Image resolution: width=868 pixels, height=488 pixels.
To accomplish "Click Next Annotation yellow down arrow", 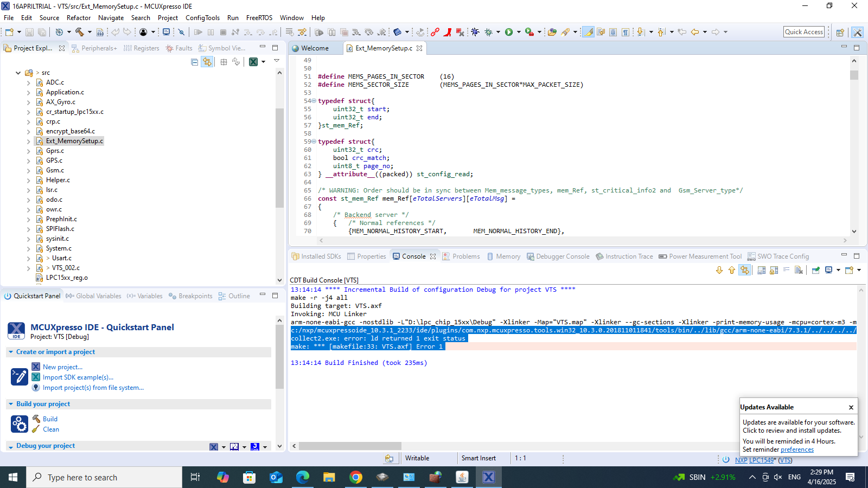I will coord(641,32).
